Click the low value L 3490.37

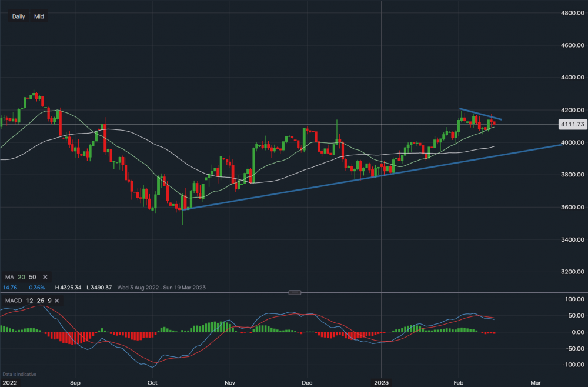point(101,288)
